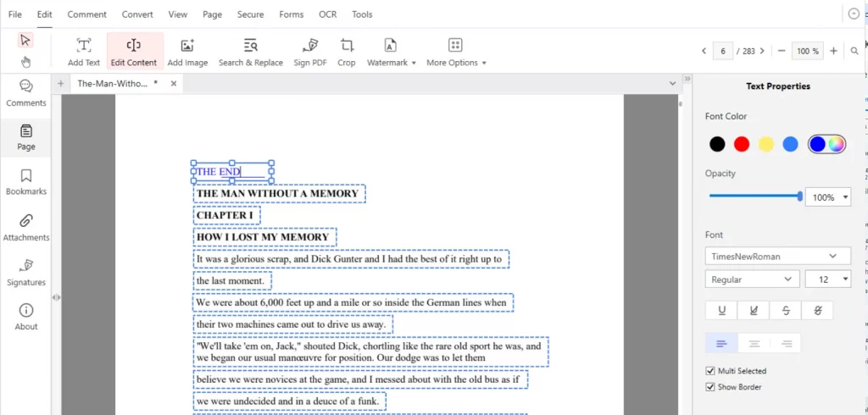Open the Bookmarks sidebar panel
The width and height of the screenshot is (868, 415).
[x=26, y=182]
